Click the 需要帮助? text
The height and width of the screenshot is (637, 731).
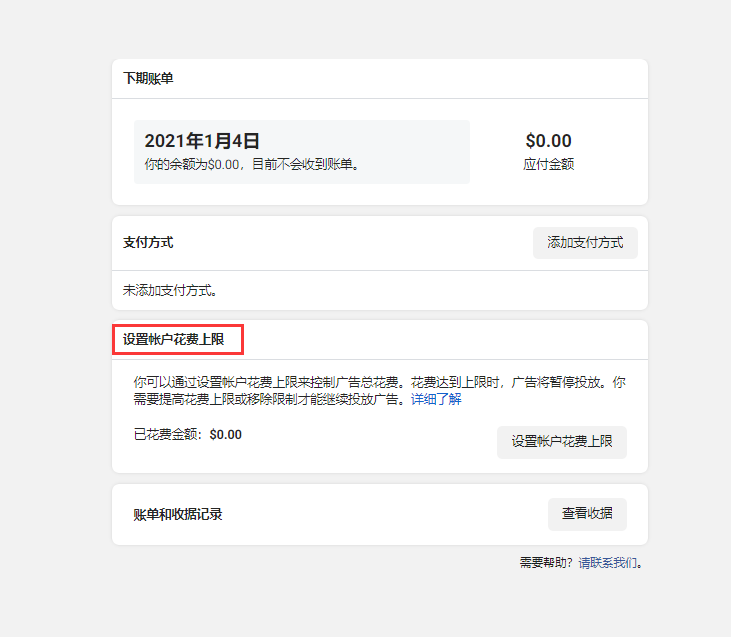pyautogui.click(x=546, y=563)
